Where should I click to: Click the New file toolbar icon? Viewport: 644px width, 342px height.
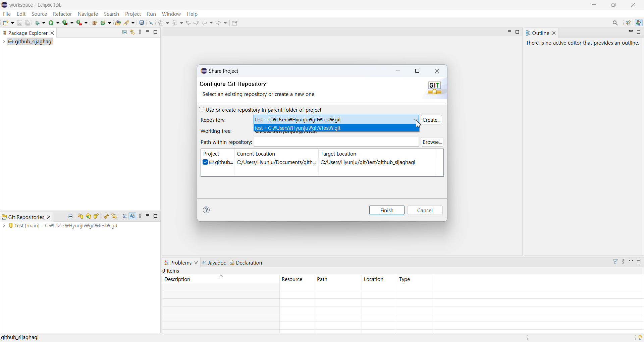6,23
